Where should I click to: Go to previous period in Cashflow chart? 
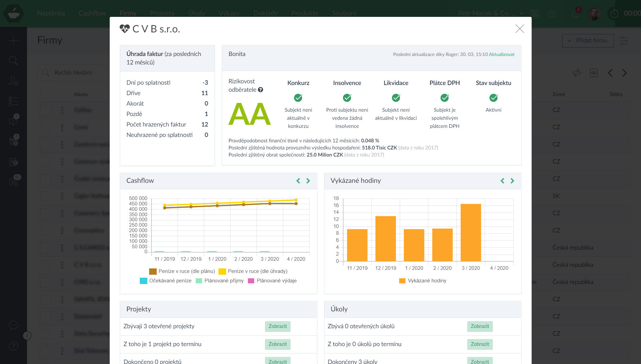click(x=298, y=181)
